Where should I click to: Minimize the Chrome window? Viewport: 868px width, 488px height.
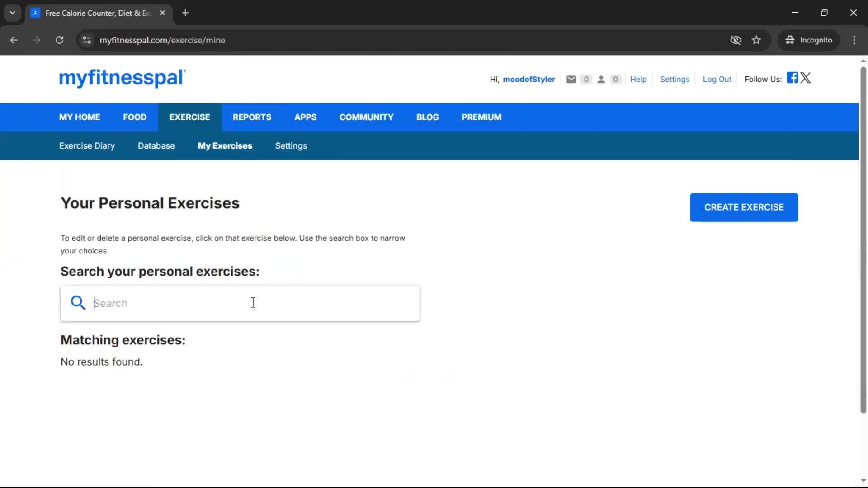tap(795, 13)
